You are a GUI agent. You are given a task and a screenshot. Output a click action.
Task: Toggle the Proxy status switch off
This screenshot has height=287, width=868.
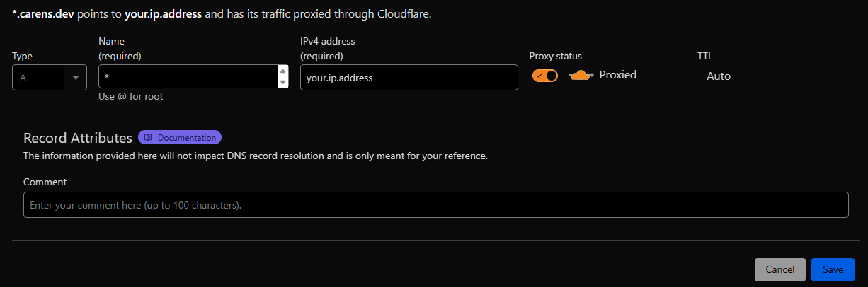[545, 76]
